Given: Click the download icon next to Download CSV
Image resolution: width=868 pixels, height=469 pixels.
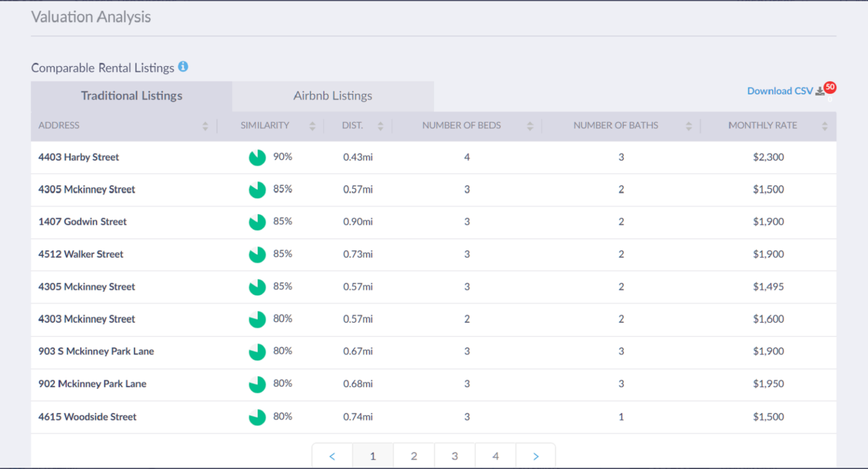Looking at the screenshot, I should coord(819,91).
